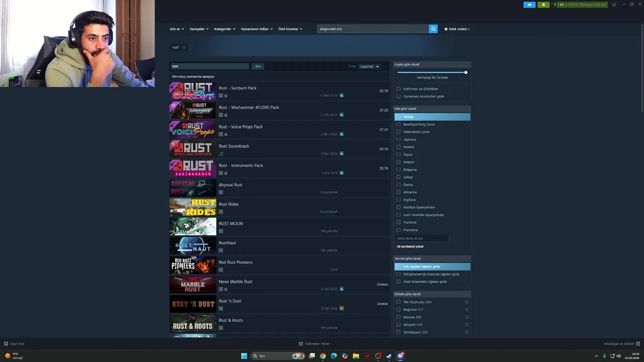Enable İndirimler ve Etkinlikler checkbox

click(x=398, y=89)
